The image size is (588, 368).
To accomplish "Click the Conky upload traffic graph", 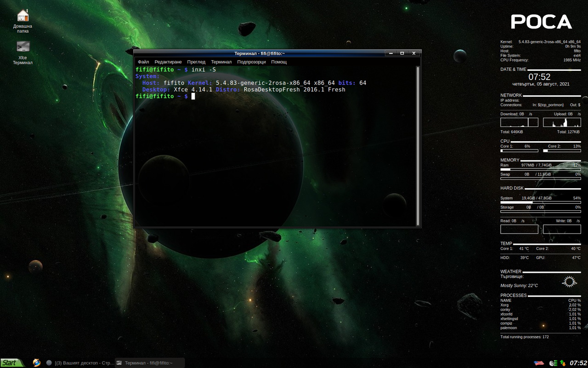I will [562, 122].
